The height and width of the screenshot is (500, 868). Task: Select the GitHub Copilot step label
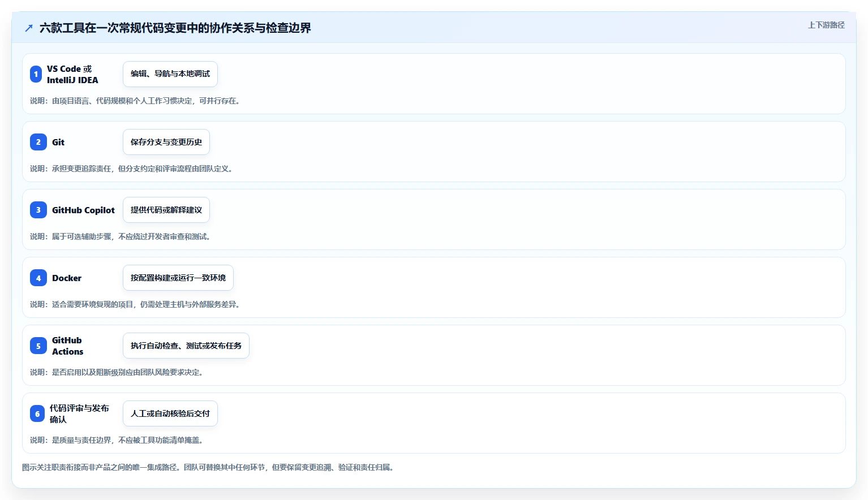click(x=83, y=210)
